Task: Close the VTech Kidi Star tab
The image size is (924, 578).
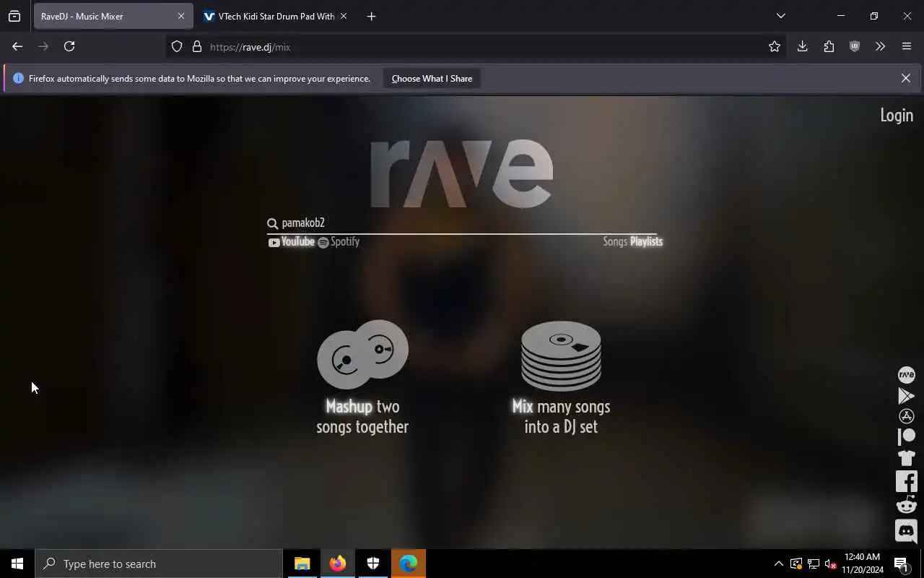Action: 344,16
